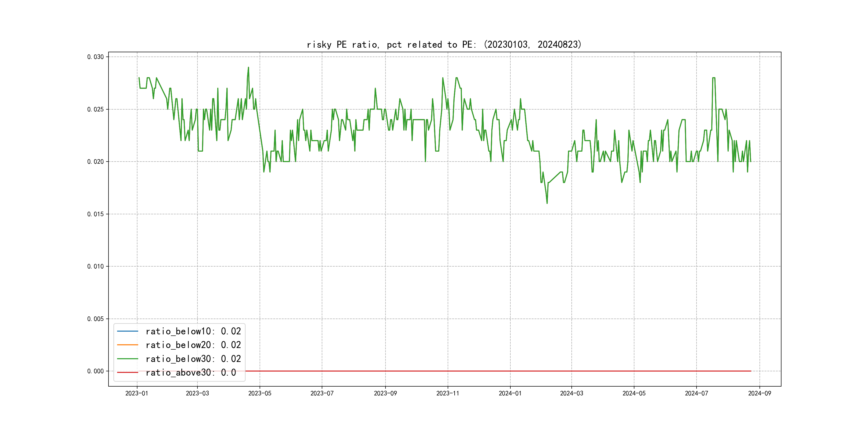
Task: Click the ratio_below20: 0.02 legend label
Action: click(193, 345)
